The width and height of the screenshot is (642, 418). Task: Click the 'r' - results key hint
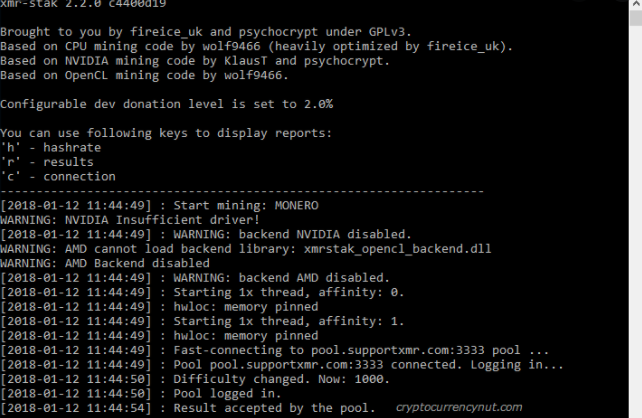tap(47, 162)
